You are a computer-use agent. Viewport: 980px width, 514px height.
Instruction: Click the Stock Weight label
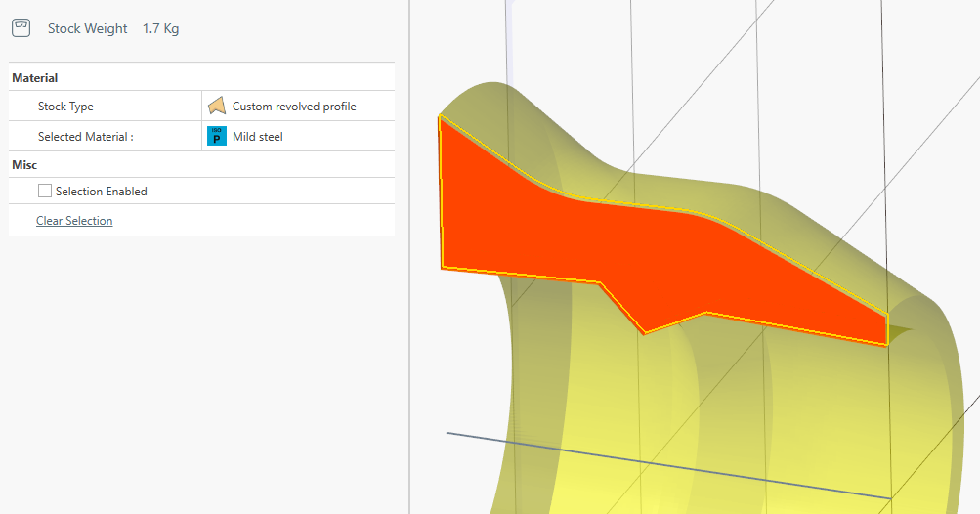(88, 28)
